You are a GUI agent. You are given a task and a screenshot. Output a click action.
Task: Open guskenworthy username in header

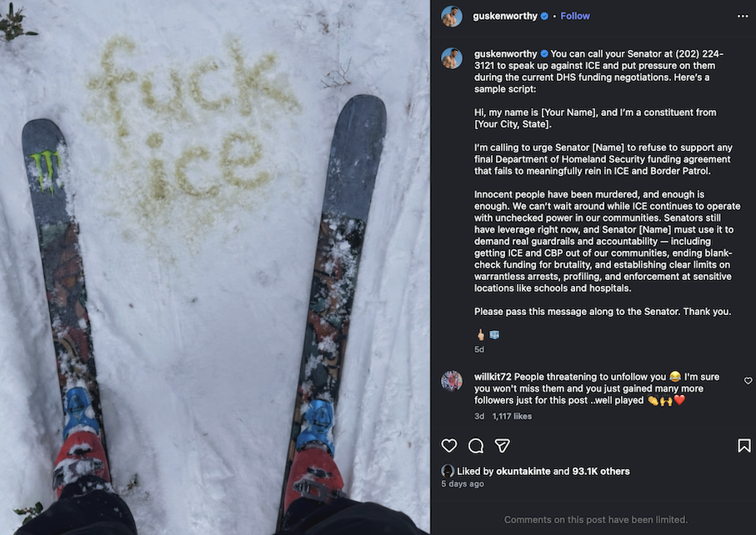pos(505,16)
